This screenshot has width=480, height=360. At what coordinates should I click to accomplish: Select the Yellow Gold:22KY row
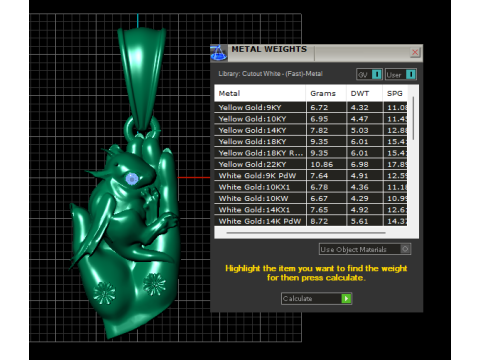point(311,164)
